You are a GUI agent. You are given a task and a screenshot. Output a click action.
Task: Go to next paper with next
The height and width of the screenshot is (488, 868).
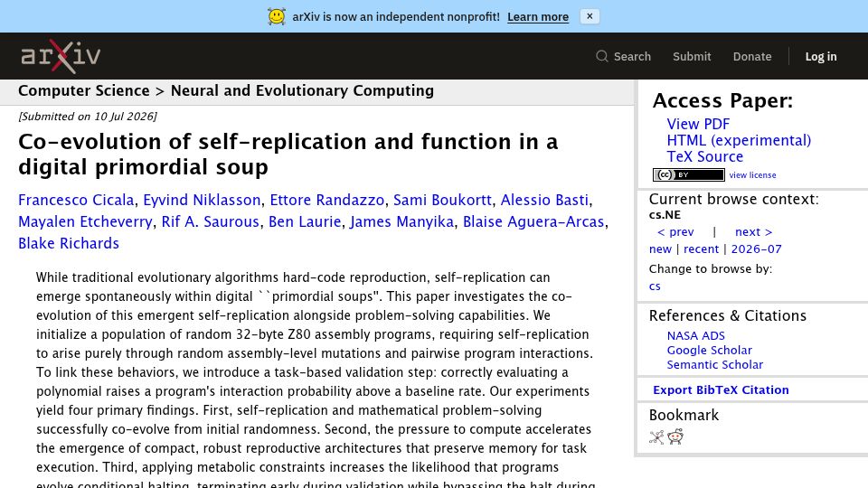(x=753, y=232)
